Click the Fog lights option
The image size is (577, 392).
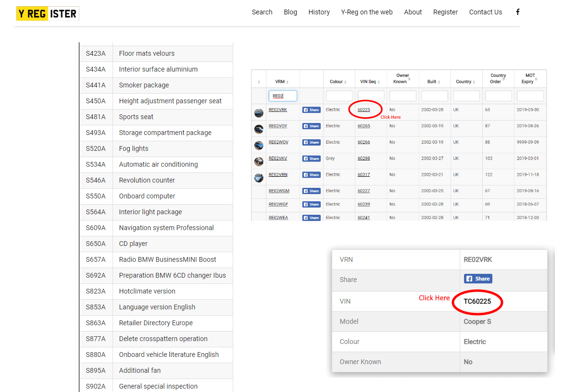(x=134, y=148)
